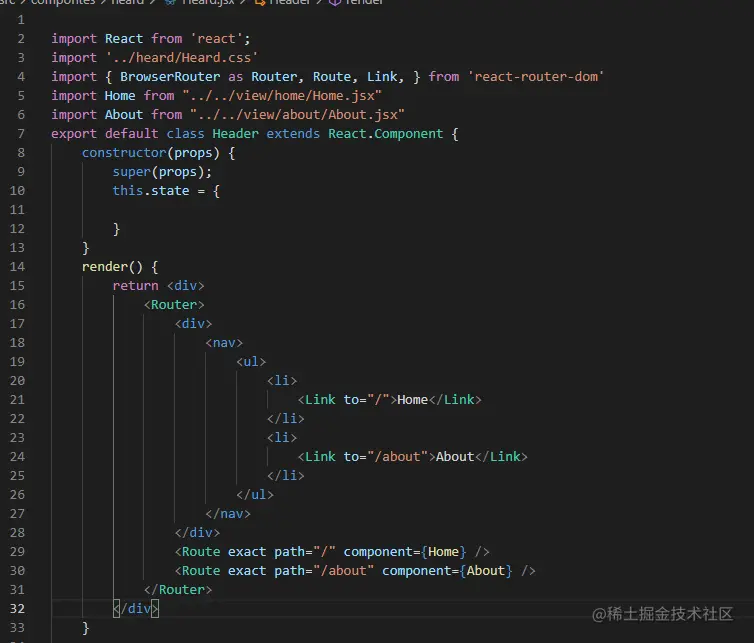This screenshot has width=754, height=643.
Task: Click the Home link text on line 21
Action: click(x=413, y=400)
